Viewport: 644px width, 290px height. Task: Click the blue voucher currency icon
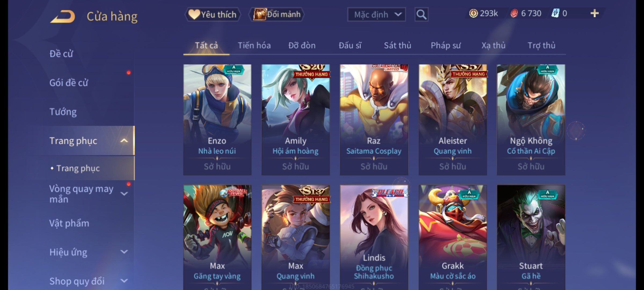click(x=555, y=13)
